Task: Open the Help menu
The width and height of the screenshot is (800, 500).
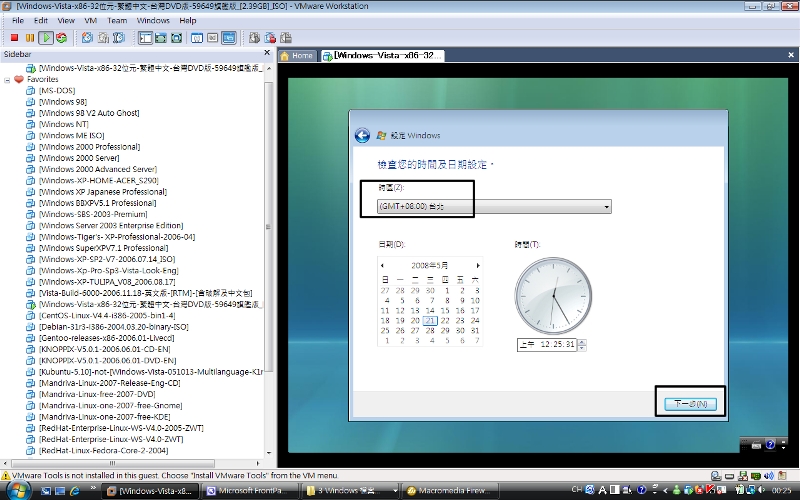Action: point(188,20)
